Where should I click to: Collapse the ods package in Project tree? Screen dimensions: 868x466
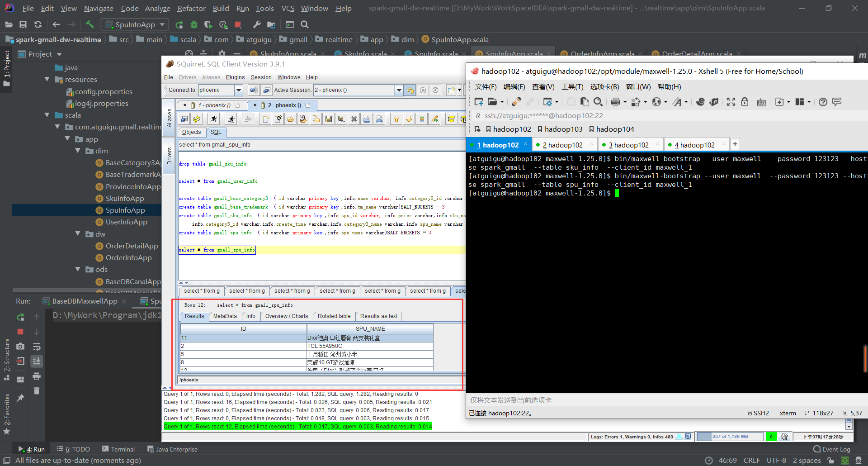pos(78,269)
